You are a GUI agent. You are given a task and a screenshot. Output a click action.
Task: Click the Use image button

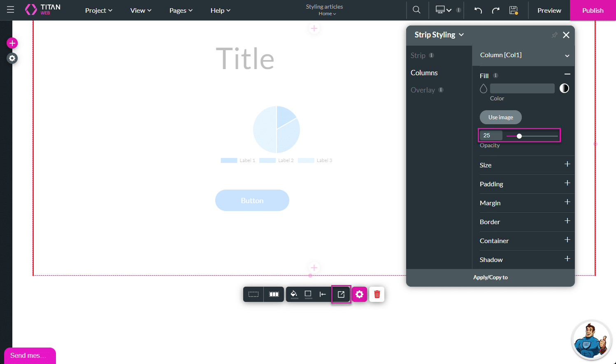click(500, 117)
